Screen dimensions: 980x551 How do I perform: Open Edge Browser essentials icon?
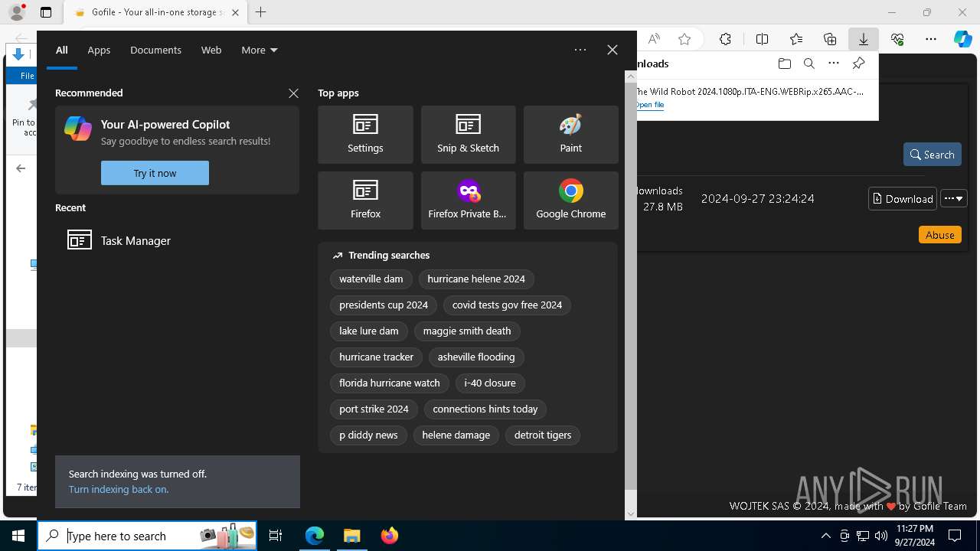pyautogui.click(x=897, y=39)
